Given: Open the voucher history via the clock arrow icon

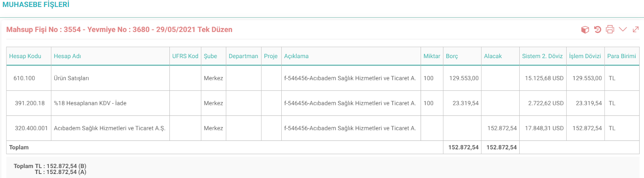Looking at the screenshot, I should (598, 29).
